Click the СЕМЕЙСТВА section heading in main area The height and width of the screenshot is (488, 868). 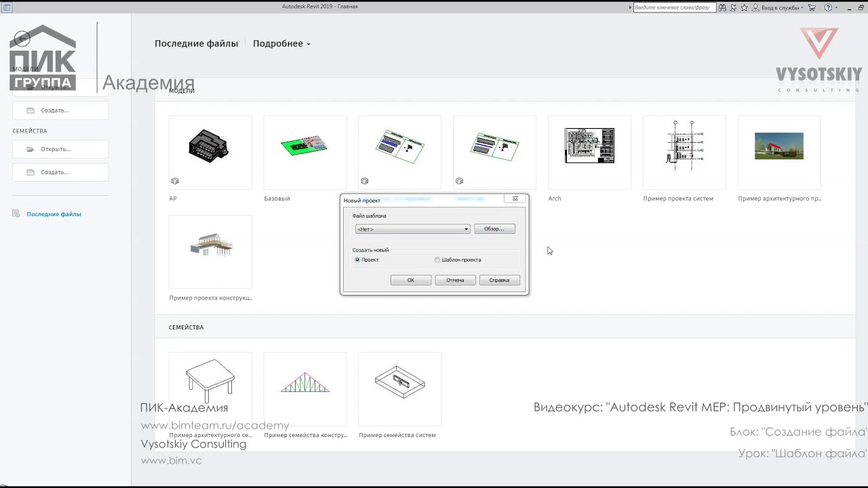186,327
